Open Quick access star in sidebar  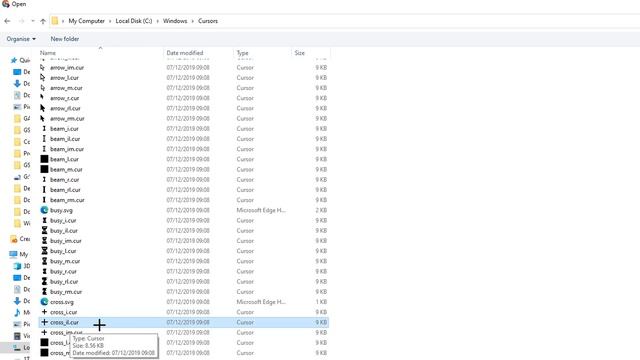coord(14,60)
